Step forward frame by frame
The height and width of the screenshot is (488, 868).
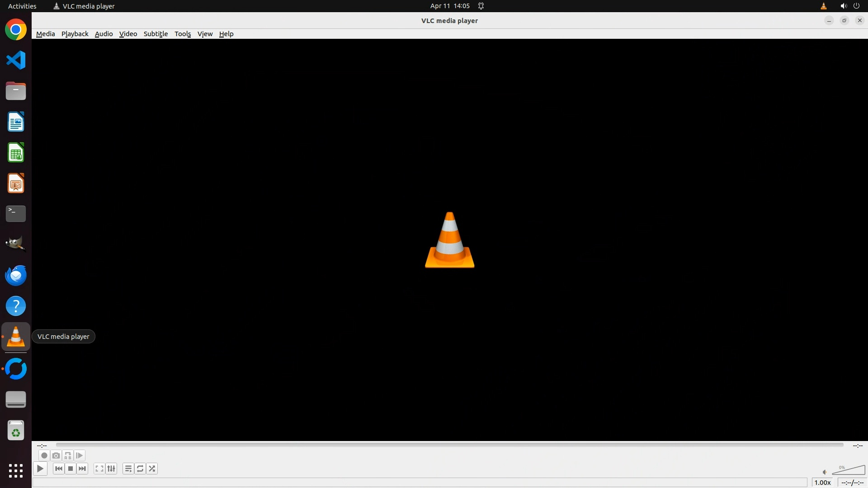tap(80, 455)
